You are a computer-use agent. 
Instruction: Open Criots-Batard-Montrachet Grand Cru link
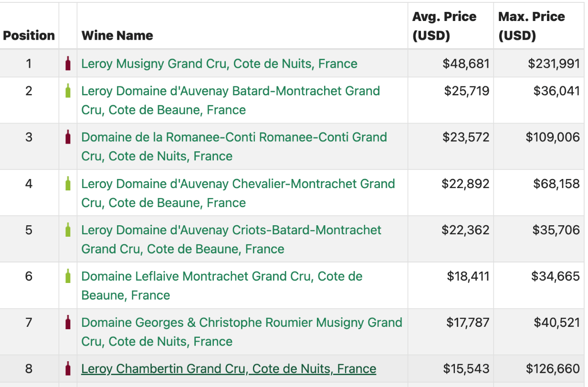pyautogui.click(x=231, y=240)
